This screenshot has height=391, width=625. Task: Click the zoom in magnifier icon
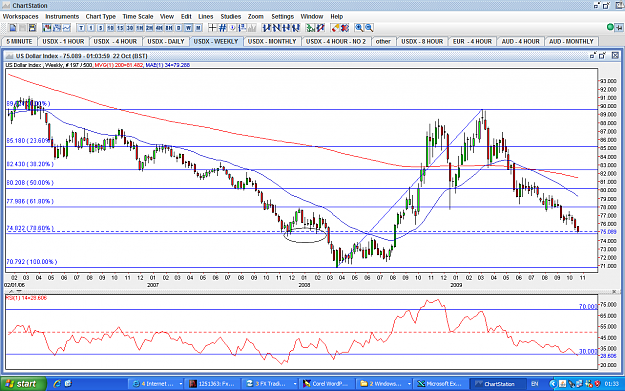(x=359, y=28)
